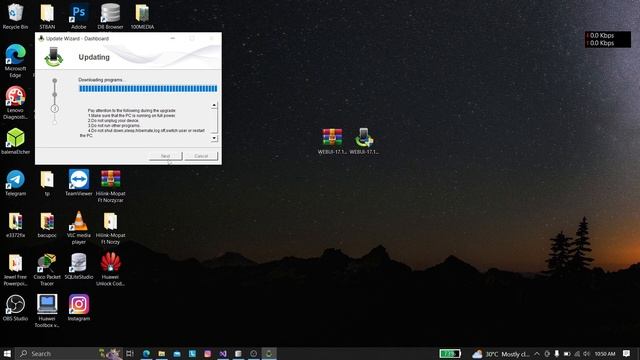Click Cancel in the Update Wizard
640x360 pixels.
[x=201, y=156]
